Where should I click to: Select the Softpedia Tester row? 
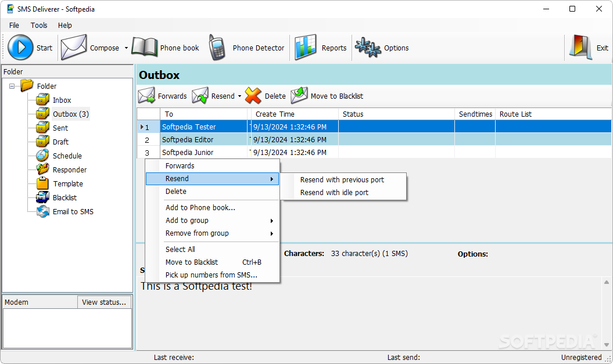click(374, 127)
